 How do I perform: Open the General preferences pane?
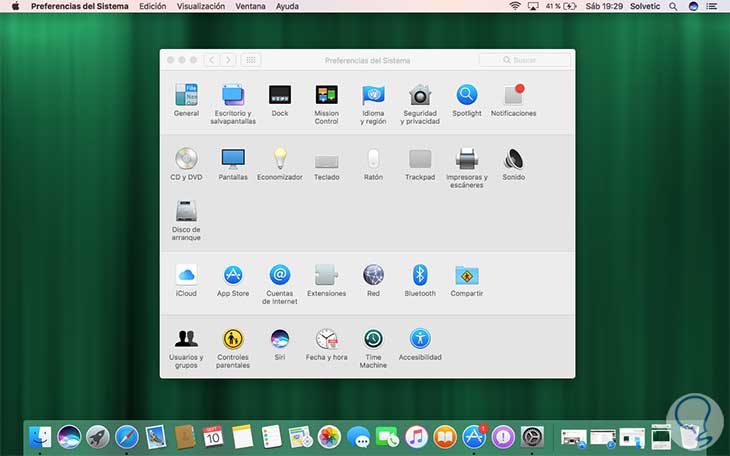(x=186, y=95)
